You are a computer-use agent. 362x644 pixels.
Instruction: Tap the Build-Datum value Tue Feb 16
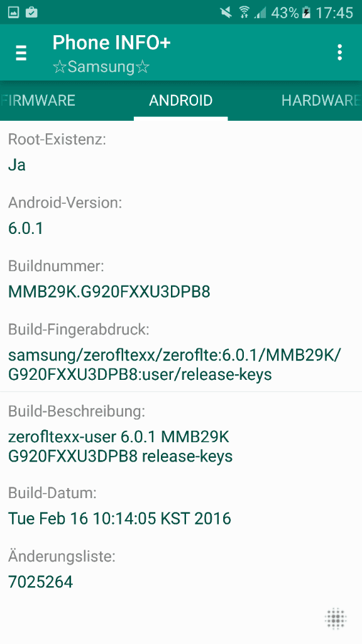[x=120, y=519]
